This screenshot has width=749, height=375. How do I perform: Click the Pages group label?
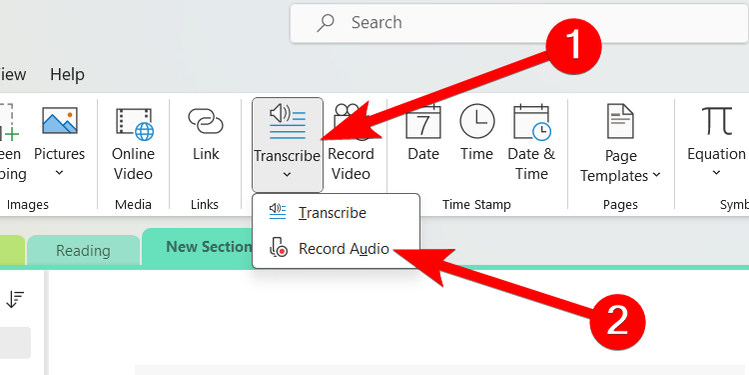tap(620, 205)
